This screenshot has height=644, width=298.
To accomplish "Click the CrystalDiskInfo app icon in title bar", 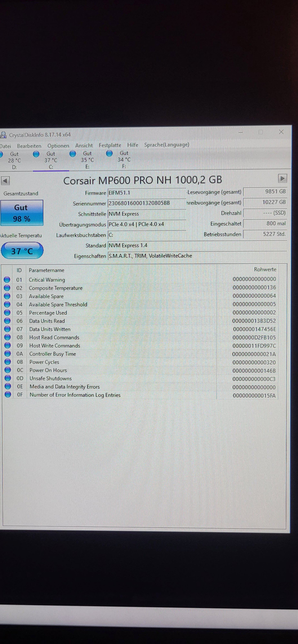I will [3, 135].
